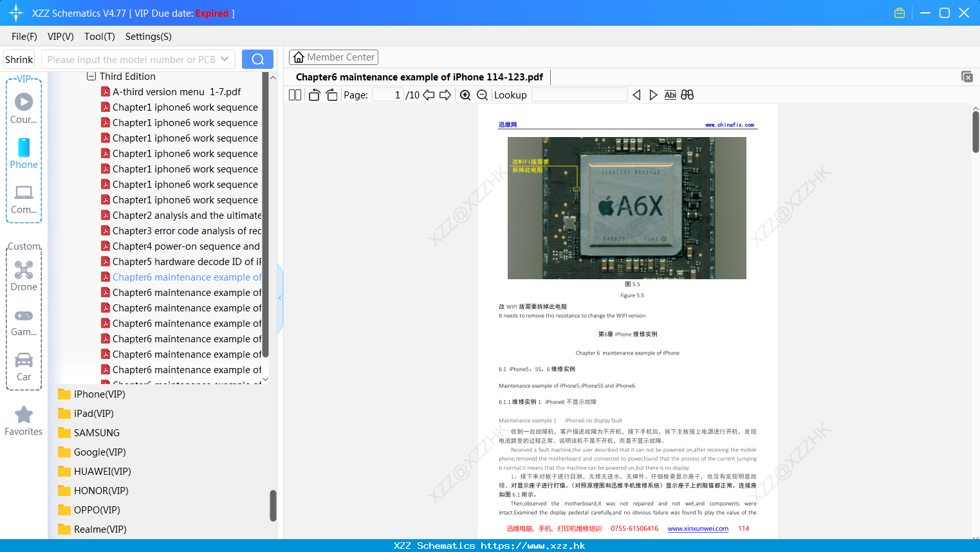Screen dimensions: 980x552
Task: Open the File(F) menu
Action: click(x=24, y=37)
